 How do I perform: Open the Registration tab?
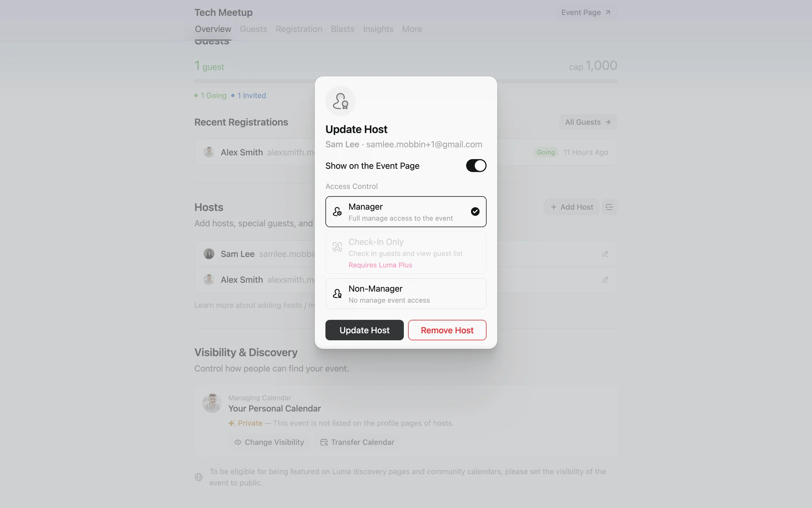click(x=299, y=29)
